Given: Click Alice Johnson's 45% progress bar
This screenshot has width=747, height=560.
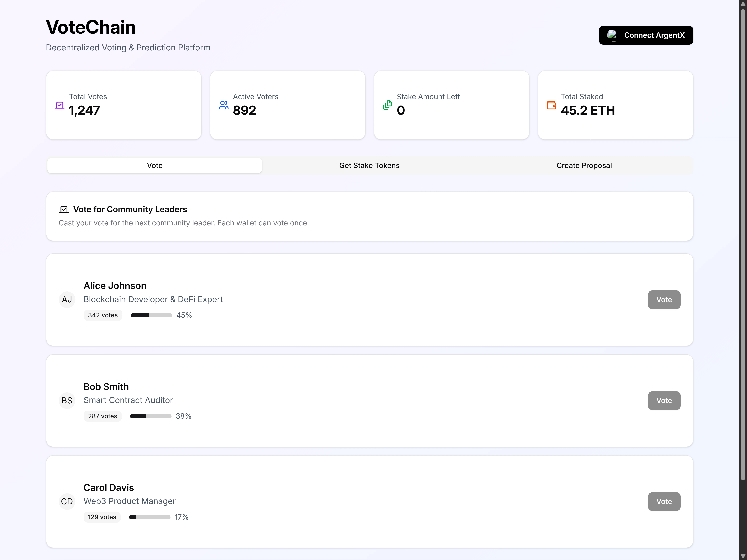Looking at the screenshot, I should point(151,315).
